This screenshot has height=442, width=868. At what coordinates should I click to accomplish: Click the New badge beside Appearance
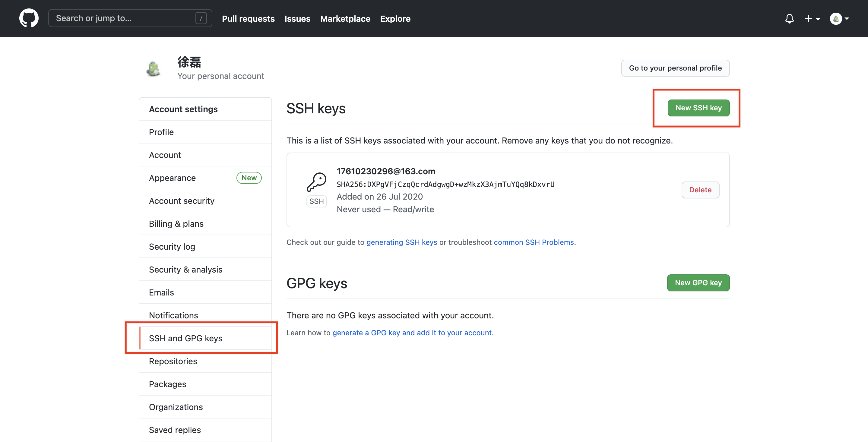[x=249, y=178]
